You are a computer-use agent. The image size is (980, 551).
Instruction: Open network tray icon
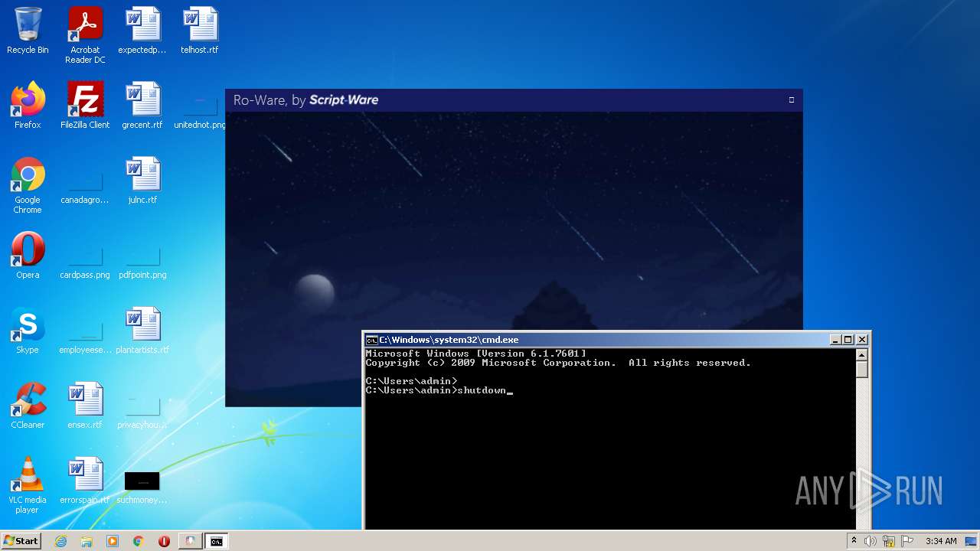(889, 541)
